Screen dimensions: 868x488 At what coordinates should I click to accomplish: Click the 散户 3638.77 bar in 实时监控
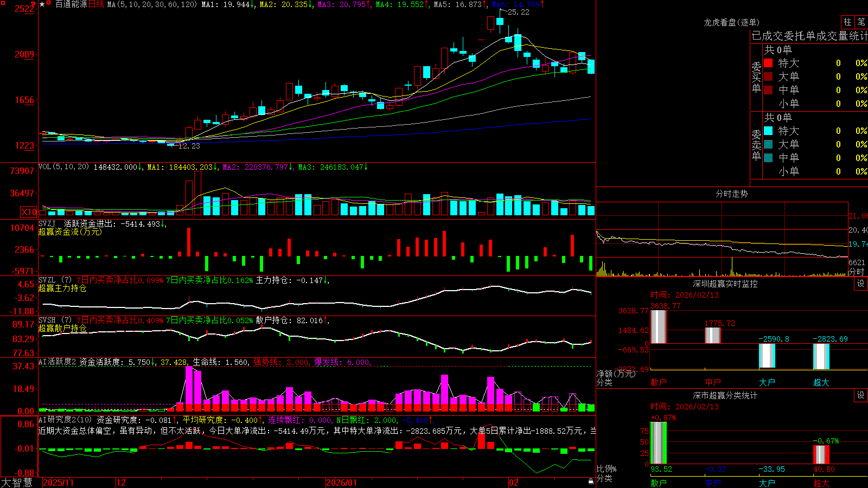pos(659,327)
